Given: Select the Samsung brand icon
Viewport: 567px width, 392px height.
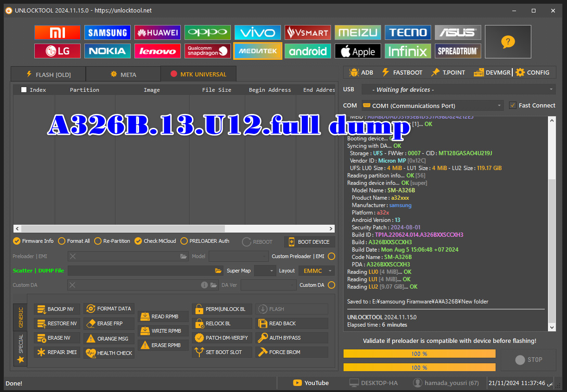Looking at the screenshot, I should [x=108, y=32].
